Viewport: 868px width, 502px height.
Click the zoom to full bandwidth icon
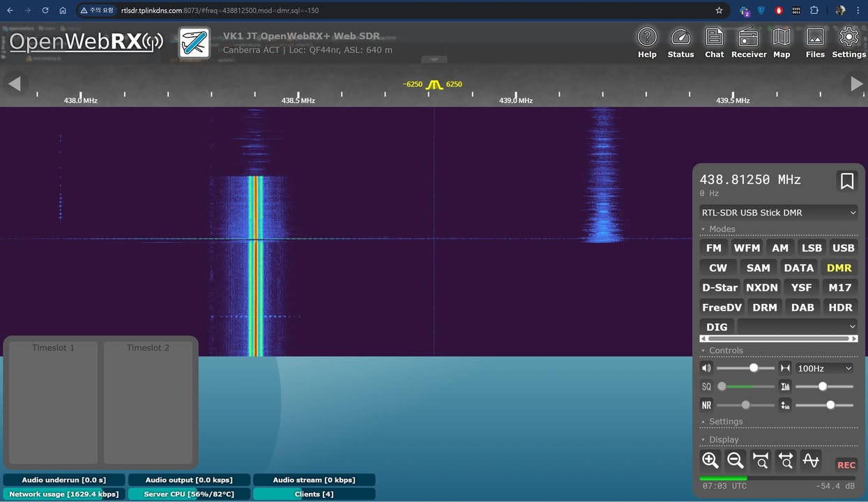pos(785,460)
